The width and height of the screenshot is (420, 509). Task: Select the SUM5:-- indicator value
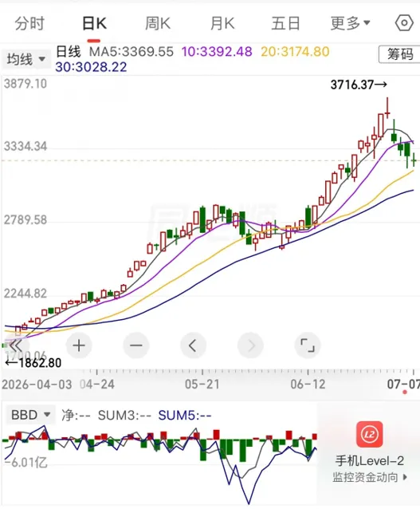pos(185,415)
